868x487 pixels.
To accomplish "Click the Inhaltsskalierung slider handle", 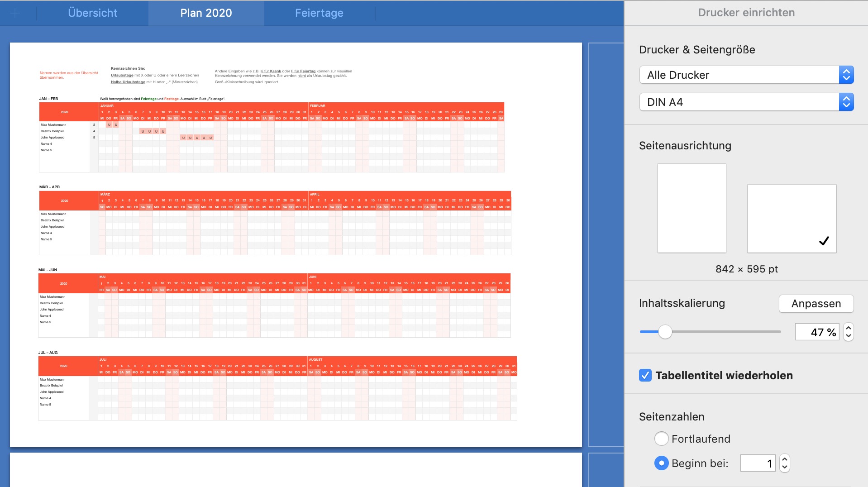I will [665, 332].
